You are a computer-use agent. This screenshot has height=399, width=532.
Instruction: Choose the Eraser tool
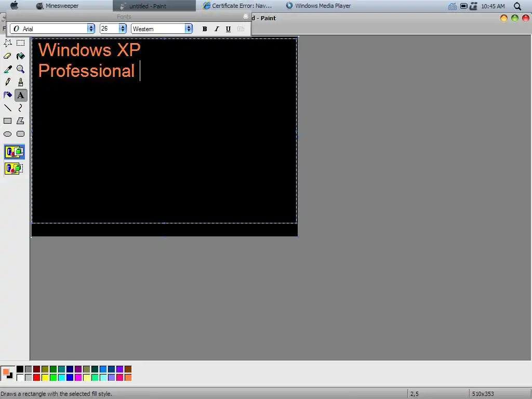coord(7,56)
